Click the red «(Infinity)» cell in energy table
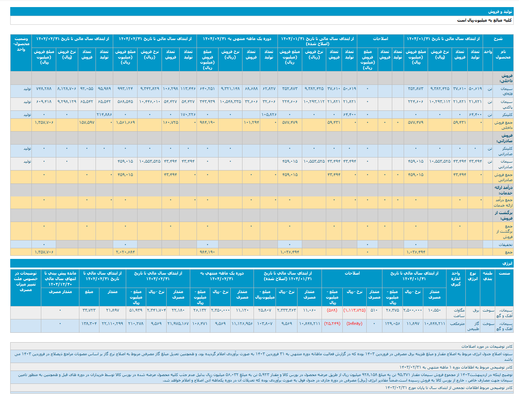The height and width of the screenshot is (420, 520). tap(354, 324)
